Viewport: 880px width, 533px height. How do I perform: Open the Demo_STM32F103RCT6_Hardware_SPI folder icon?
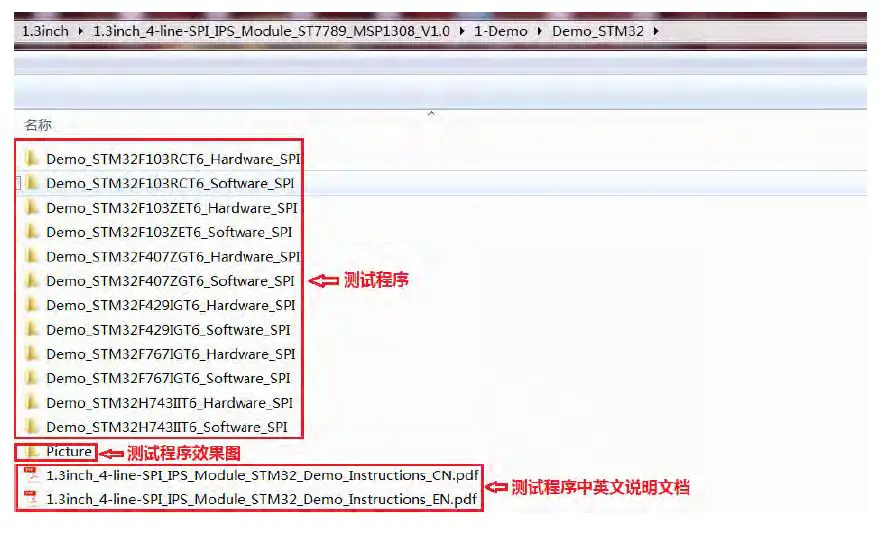(32, 159)
